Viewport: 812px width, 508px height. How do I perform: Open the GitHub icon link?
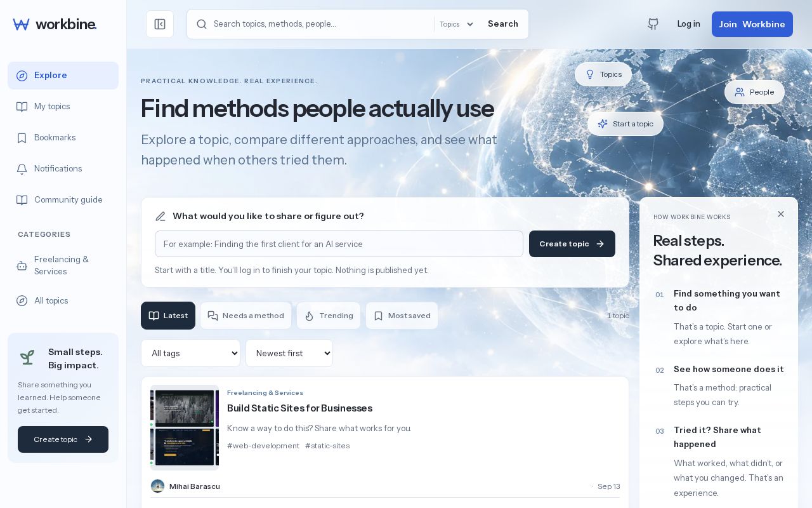tap(653, 24)
